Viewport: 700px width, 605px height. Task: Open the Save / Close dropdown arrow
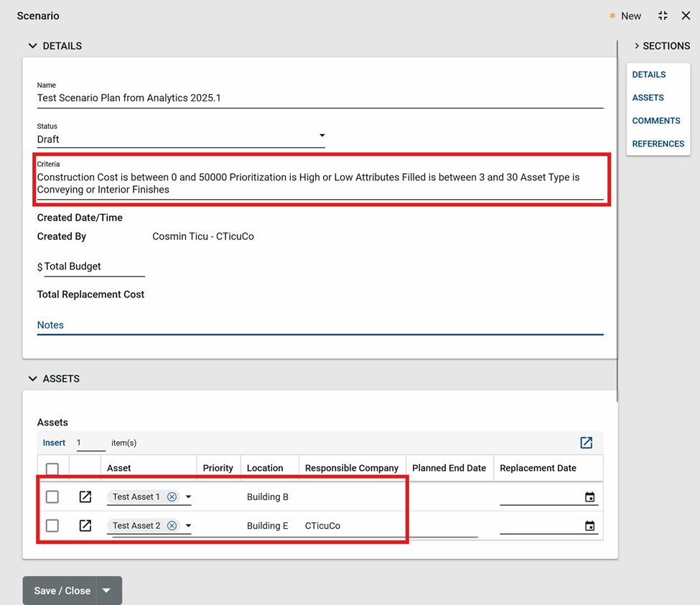tap(107, 591)
